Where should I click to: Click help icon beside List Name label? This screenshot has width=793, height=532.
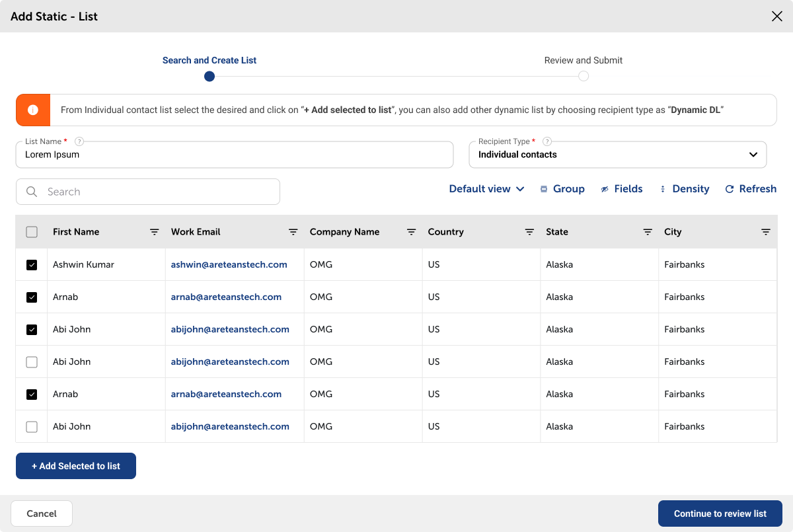tap(79, 141)
